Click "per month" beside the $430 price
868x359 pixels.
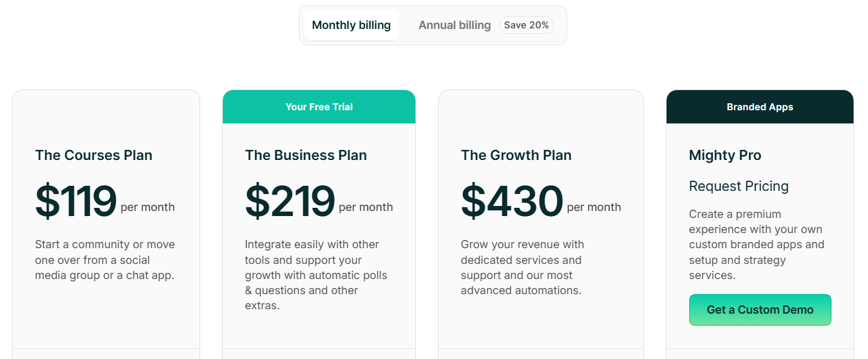(x=594, y=207)
